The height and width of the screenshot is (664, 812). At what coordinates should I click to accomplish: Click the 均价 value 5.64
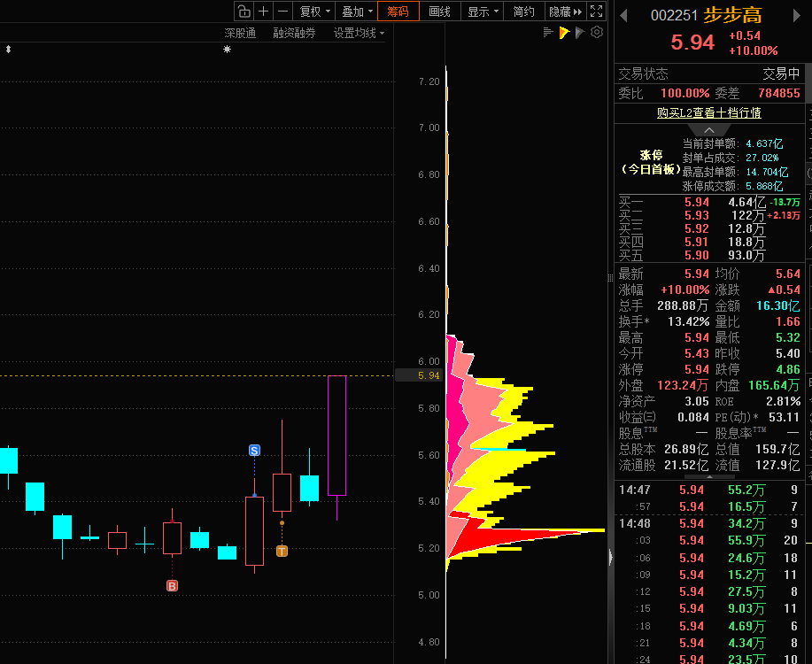pyautogui.click(x=788, y=274)
